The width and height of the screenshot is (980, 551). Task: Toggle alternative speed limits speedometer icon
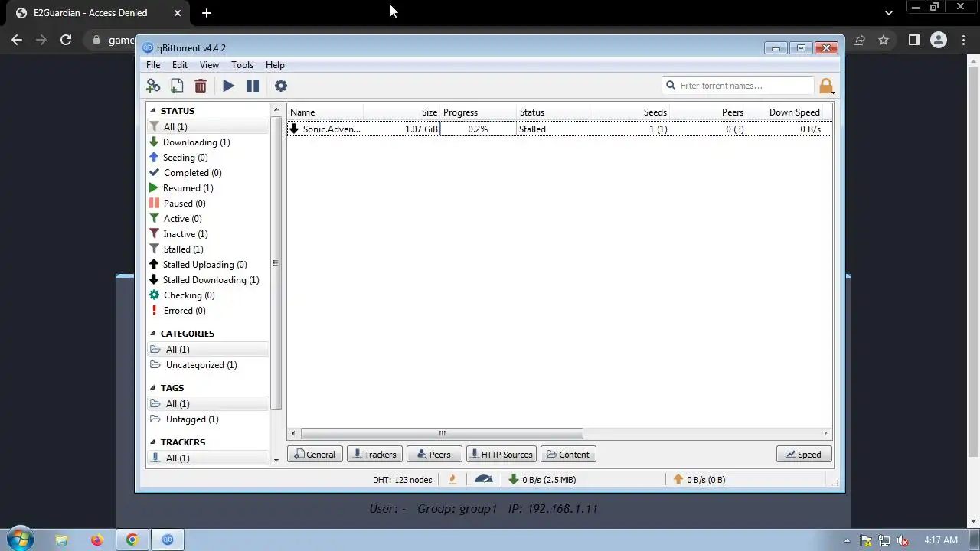(484, 480)
